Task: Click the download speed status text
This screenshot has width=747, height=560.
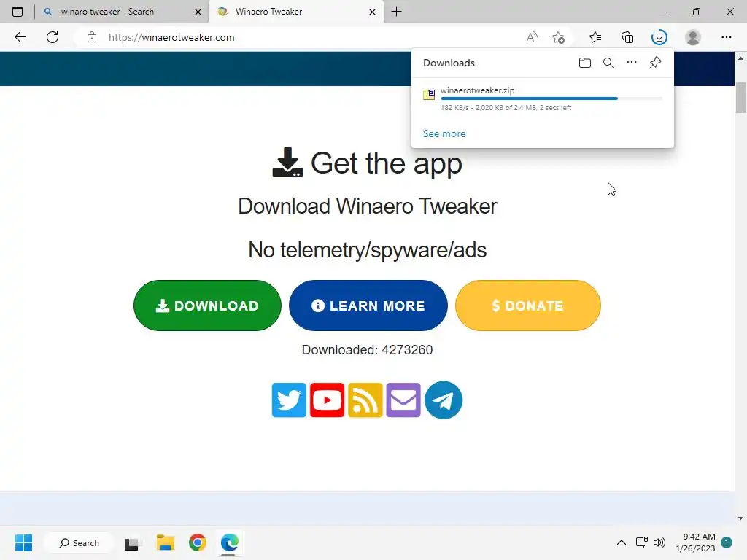Action: pyautogui.click(x=506, y=108)
